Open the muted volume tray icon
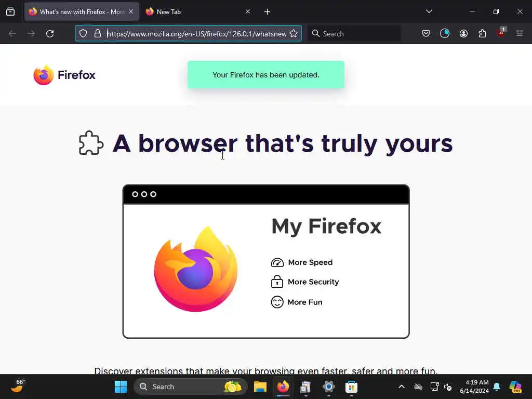Image resolution: width=532 pixels, height=399 pixels. tap(448, 387)
